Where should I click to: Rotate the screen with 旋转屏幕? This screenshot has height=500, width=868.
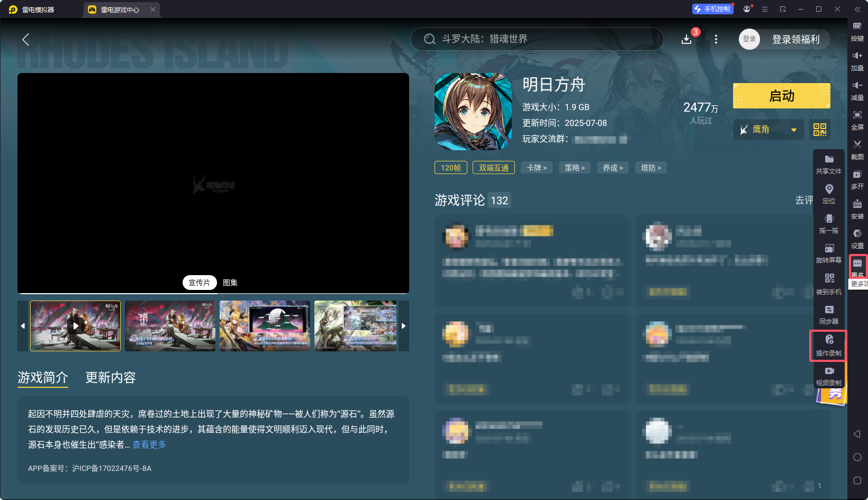[x=829, y=253]
